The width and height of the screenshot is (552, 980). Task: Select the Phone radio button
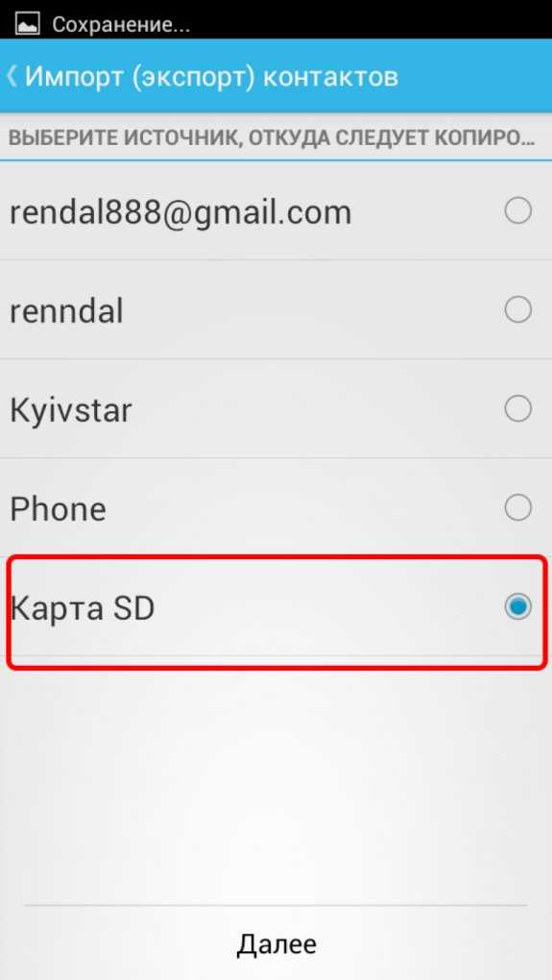(x=517, y=508)
